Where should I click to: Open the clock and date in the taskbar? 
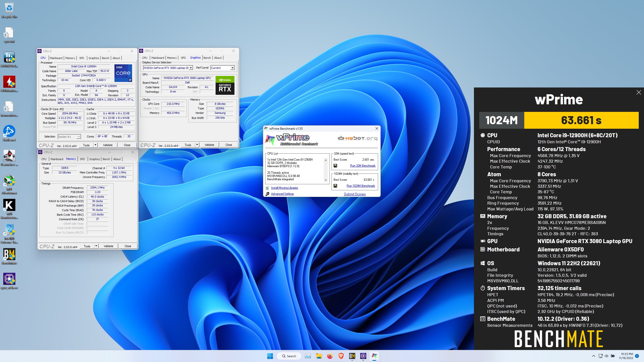tap(626, 356)
